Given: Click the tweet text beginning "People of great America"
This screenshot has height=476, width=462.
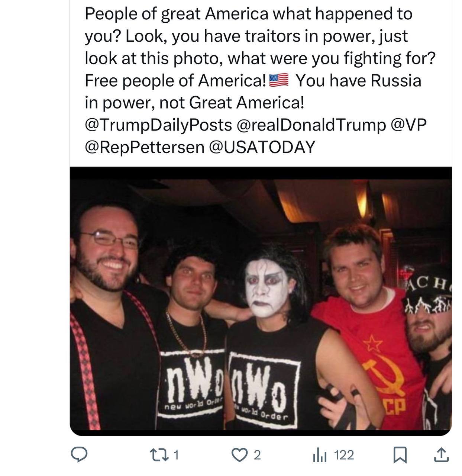Looking at the screenshot, I should [x=248, y=14].
